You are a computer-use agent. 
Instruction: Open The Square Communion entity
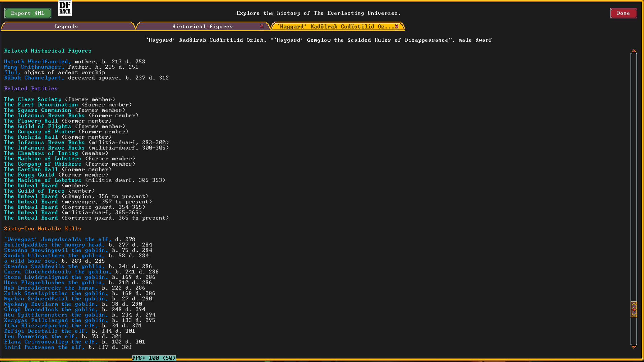click(38, 110)
